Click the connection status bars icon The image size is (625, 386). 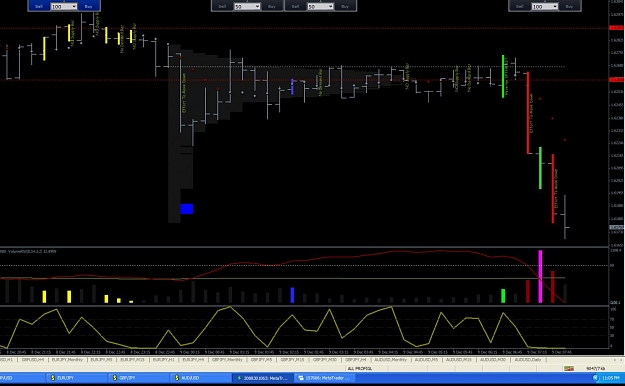(569, 368)
